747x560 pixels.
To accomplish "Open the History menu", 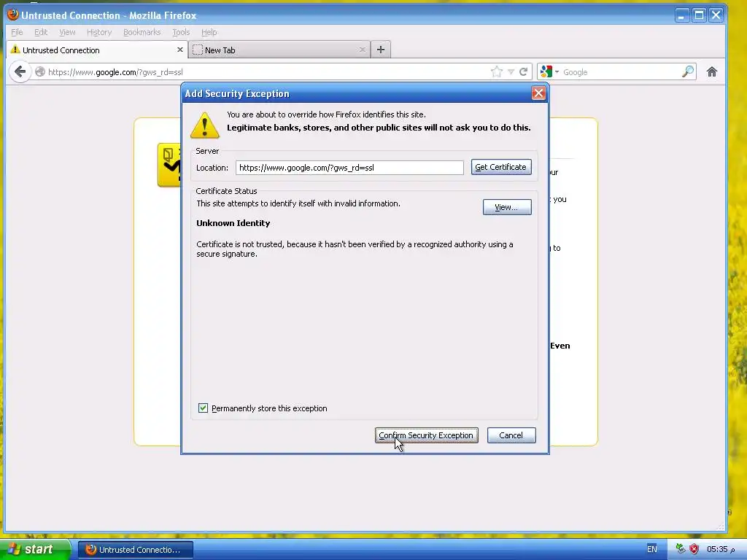I will pos(99,32).
